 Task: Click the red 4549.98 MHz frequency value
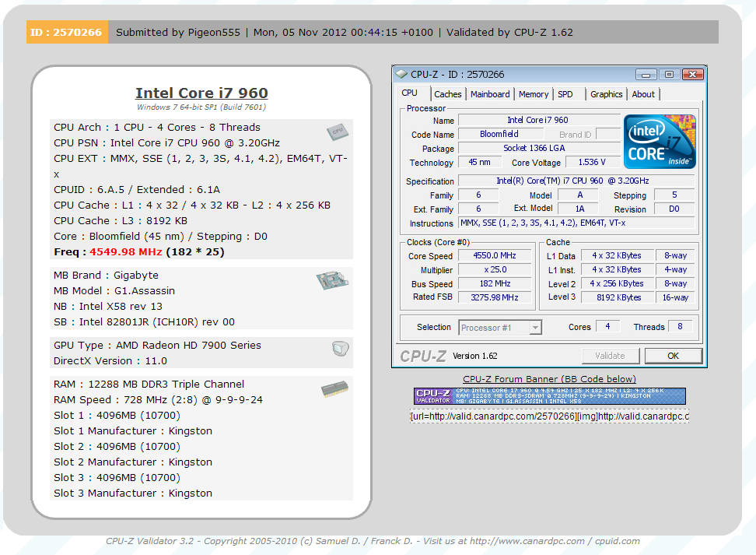point(126,252)
